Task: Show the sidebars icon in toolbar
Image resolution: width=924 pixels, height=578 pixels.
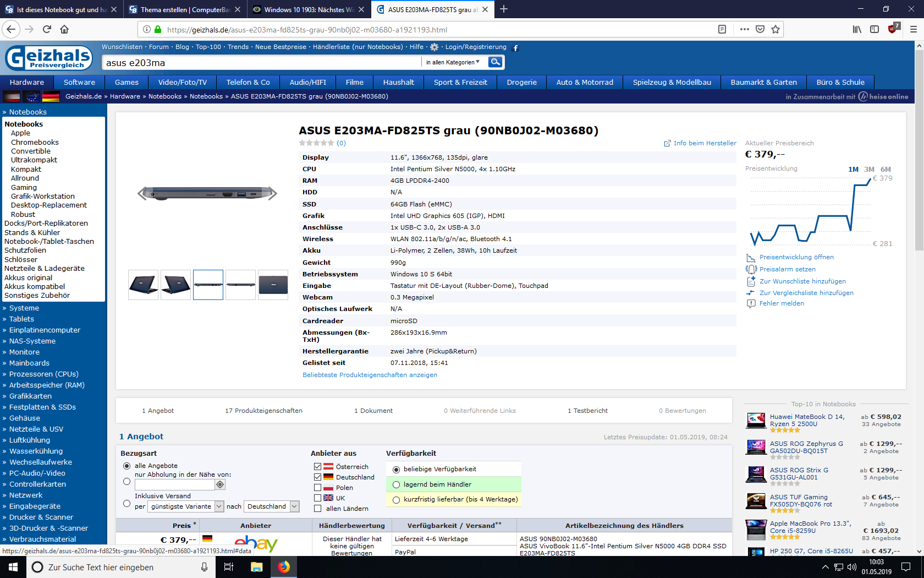Action: point(875,29)
